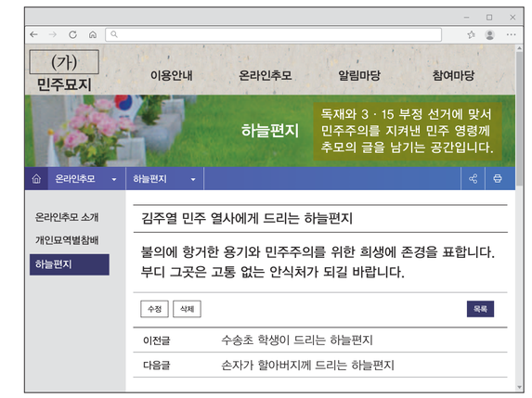
Task: Open the 알림마당 menu
Action: click(359, 75)
